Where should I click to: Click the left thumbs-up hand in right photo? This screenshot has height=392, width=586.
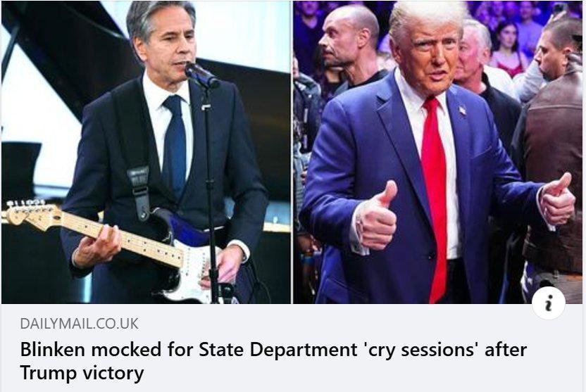(x=376, y=217)
